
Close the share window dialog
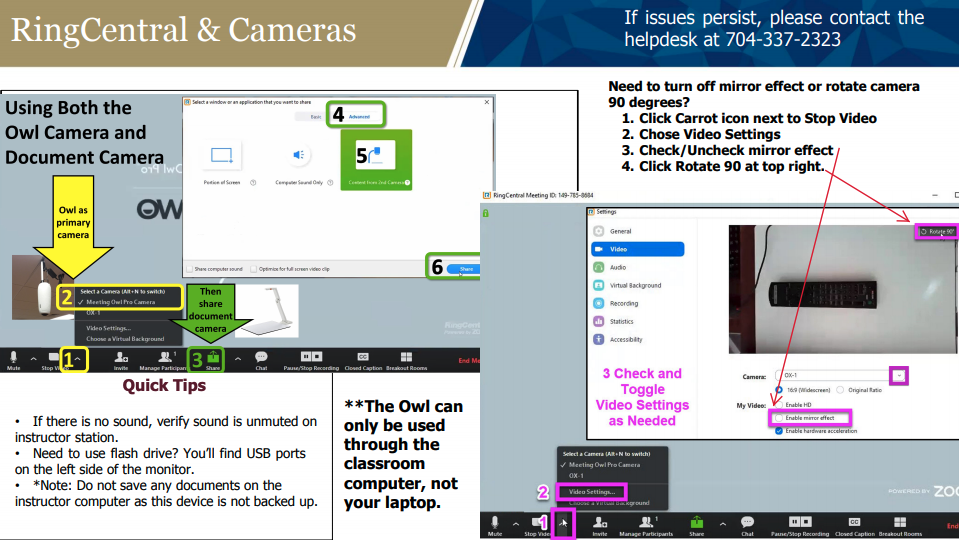coord(487,102)
